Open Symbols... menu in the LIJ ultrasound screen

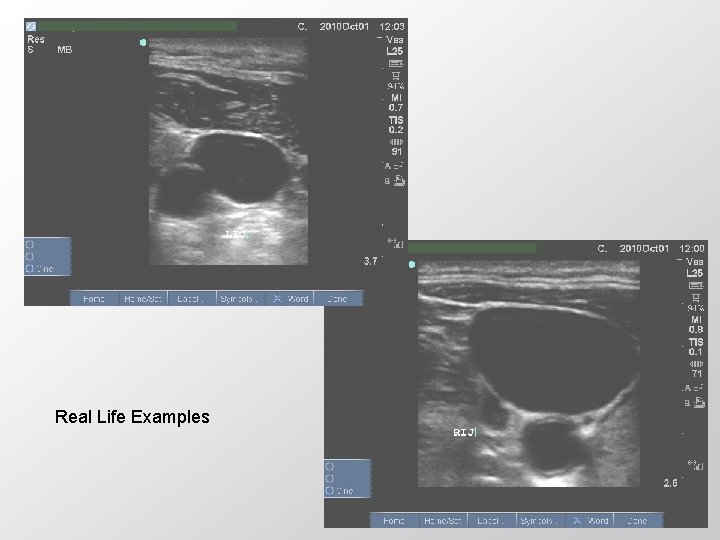pyautogui.click(x=241, y=298)
